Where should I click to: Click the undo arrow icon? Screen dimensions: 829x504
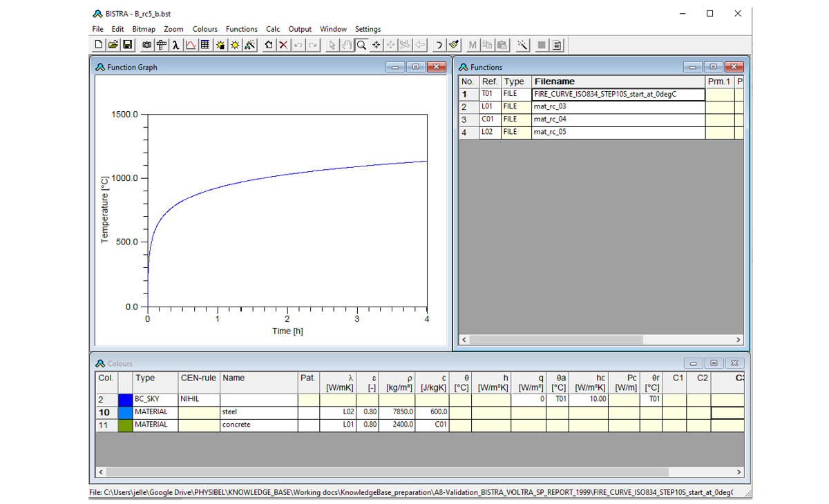coord(298,45)
